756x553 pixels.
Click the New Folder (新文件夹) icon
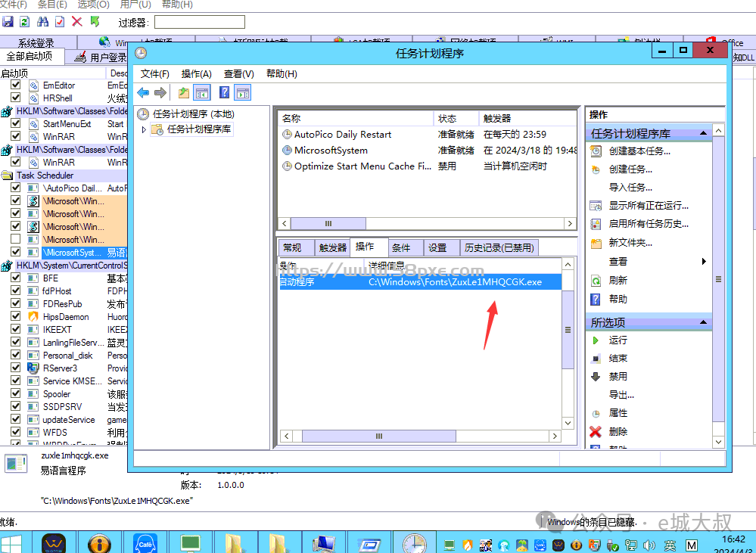coord(596,244)
